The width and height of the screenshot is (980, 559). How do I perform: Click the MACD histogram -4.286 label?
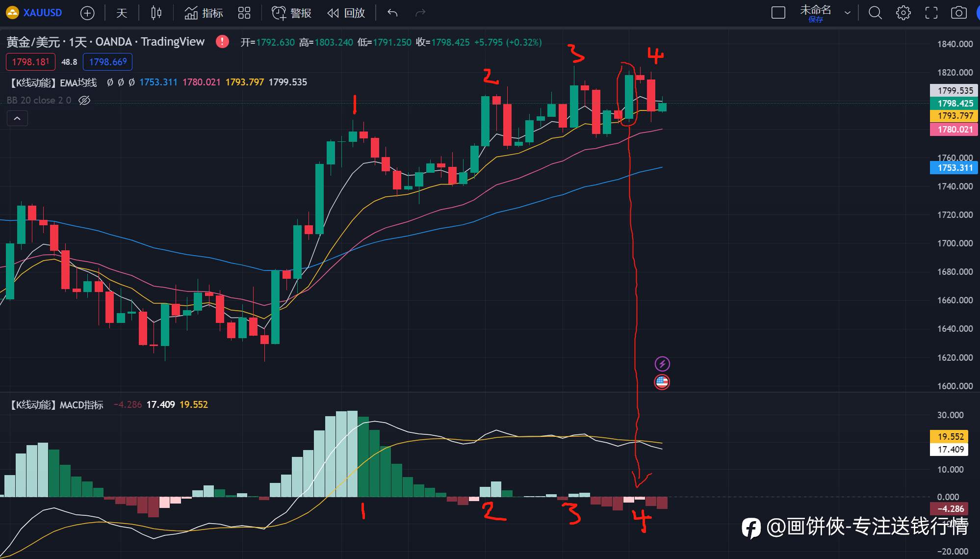click(949, 509)
